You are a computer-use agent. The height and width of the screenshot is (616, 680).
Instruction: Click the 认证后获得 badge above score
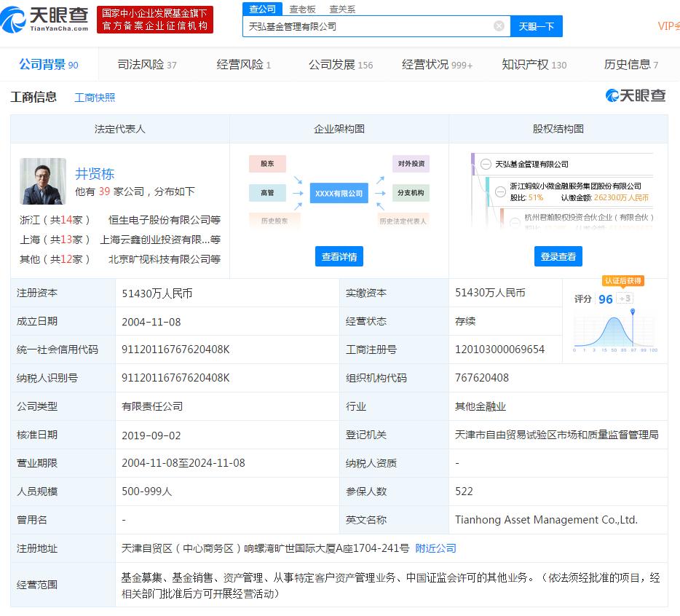pos(622,281)
